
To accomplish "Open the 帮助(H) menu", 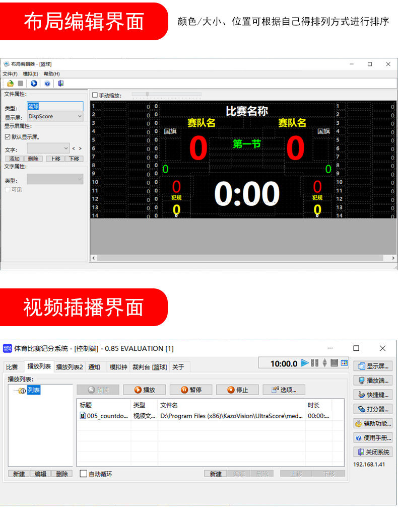I will (x=51, y=73).
